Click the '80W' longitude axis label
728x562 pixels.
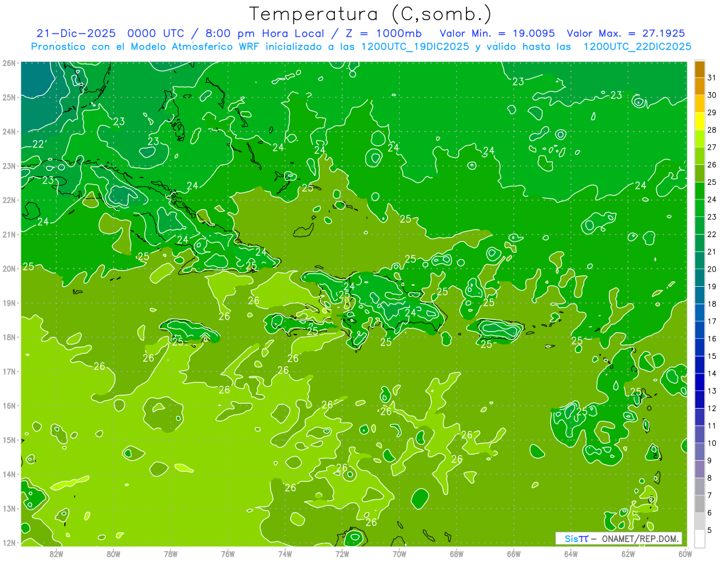pos(113,554)
